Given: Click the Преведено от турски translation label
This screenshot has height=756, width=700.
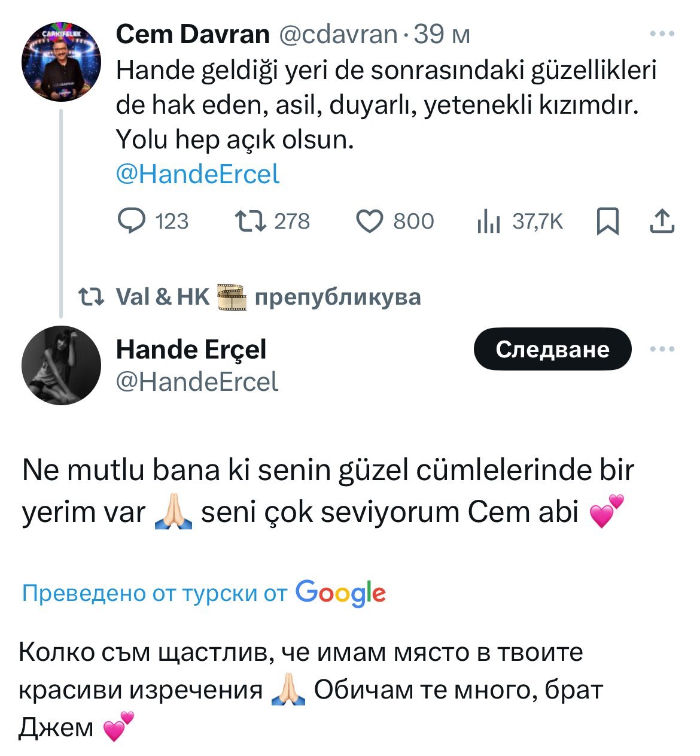Looking at the screenshot, I should [154, 593].
